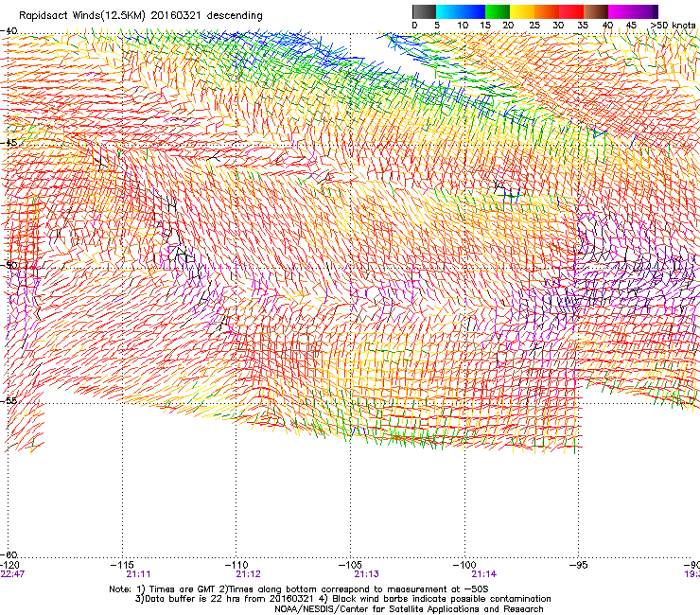Click the green 15–20 knots color segment
Viewport: 700px width, 615px height.
coord(498,11)
